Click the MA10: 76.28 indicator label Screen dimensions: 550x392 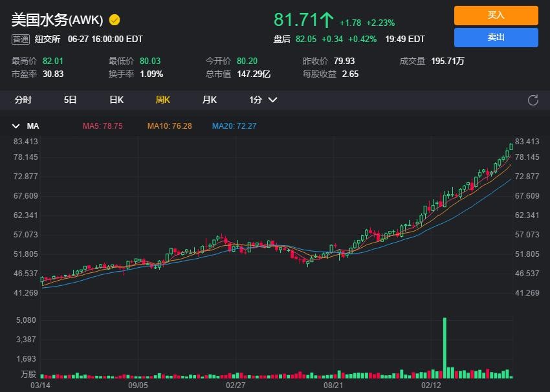coord(170,126)
